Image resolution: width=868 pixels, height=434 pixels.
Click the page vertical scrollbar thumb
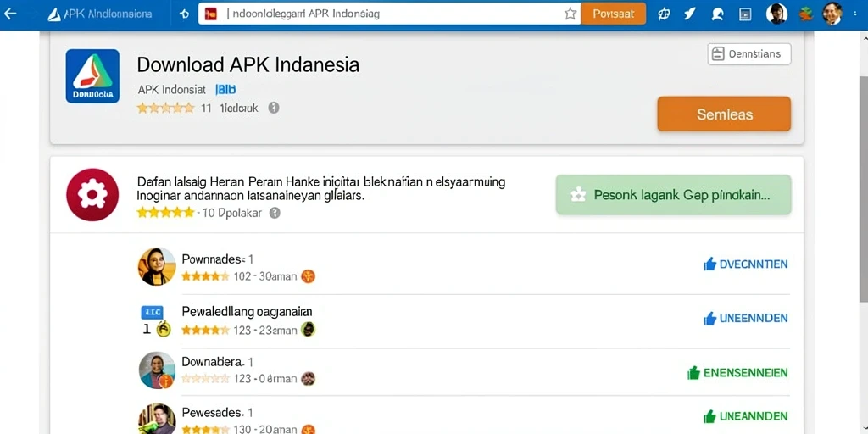click(863, 188)
